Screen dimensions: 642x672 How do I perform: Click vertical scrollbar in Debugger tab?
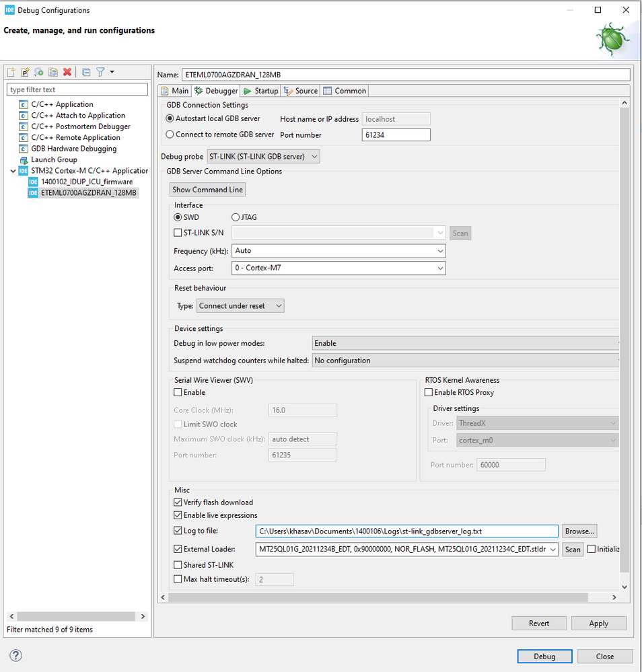coord(625,338)
